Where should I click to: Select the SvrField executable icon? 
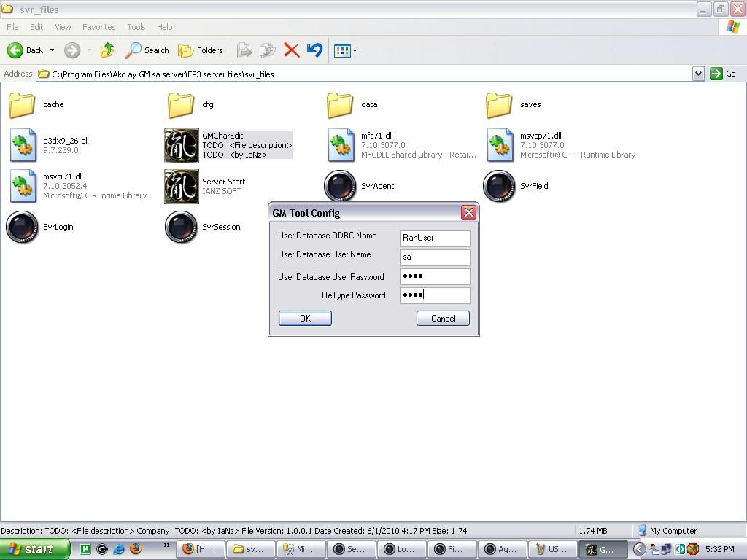click(499, 186)
